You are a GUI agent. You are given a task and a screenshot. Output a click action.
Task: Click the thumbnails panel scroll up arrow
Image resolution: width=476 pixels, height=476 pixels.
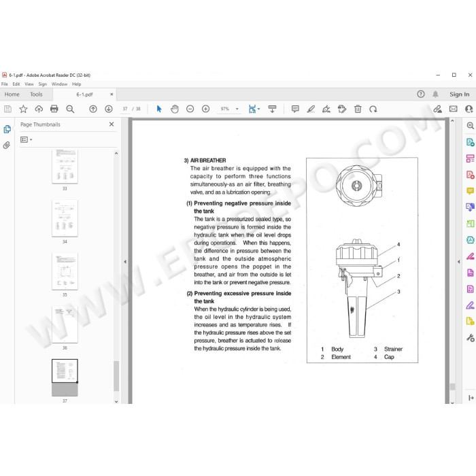pyautogui.click(x=116, y=153)
